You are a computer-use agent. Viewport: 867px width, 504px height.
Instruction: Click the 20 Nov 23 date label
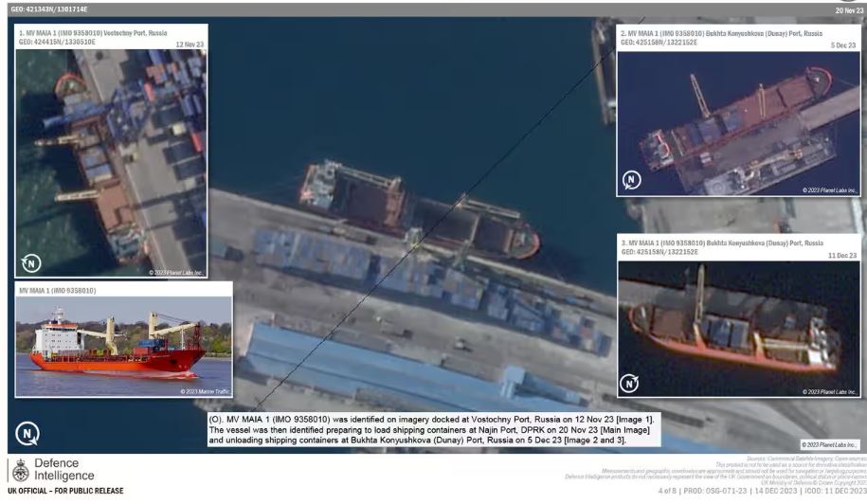(848, 9)
